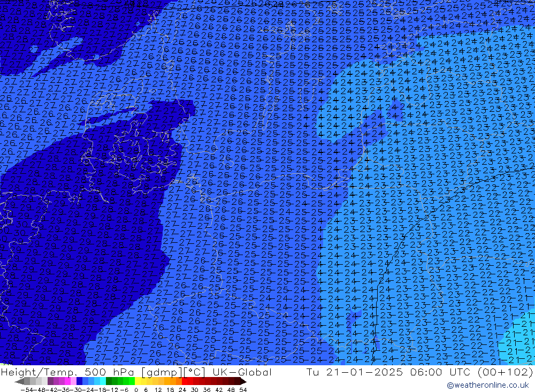Click the legend value '30' right of 24
535x392 pixels.
click(195, 390)
